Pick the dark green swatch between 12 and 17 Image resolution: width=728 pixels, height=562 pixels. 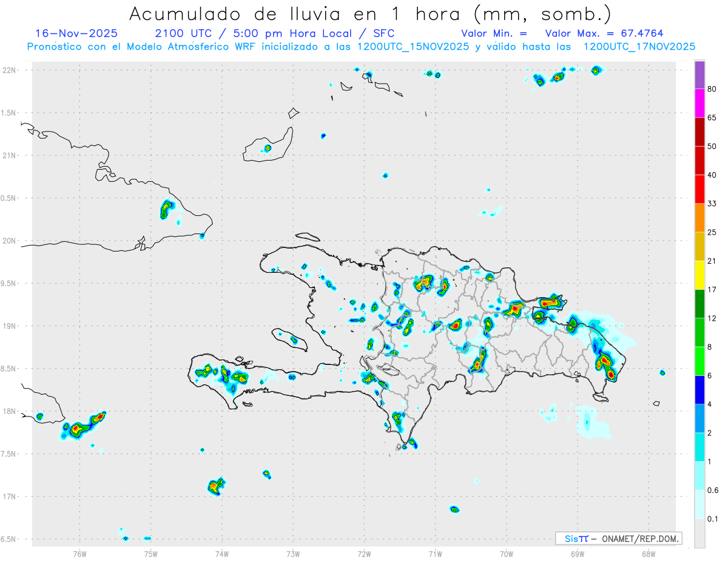pos(699,304)
